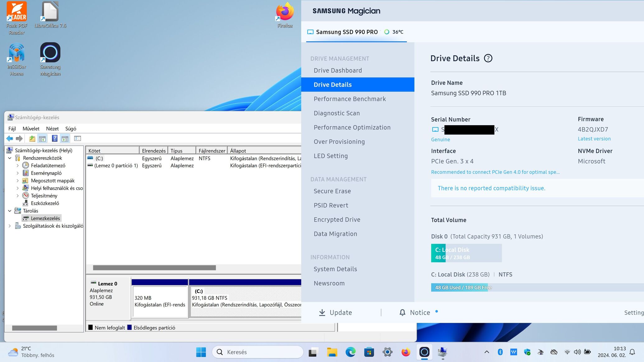Click the C: Local Disk volume bar
Image resolution: width=644 pixels, height=362 pixels.
point(466,253)
